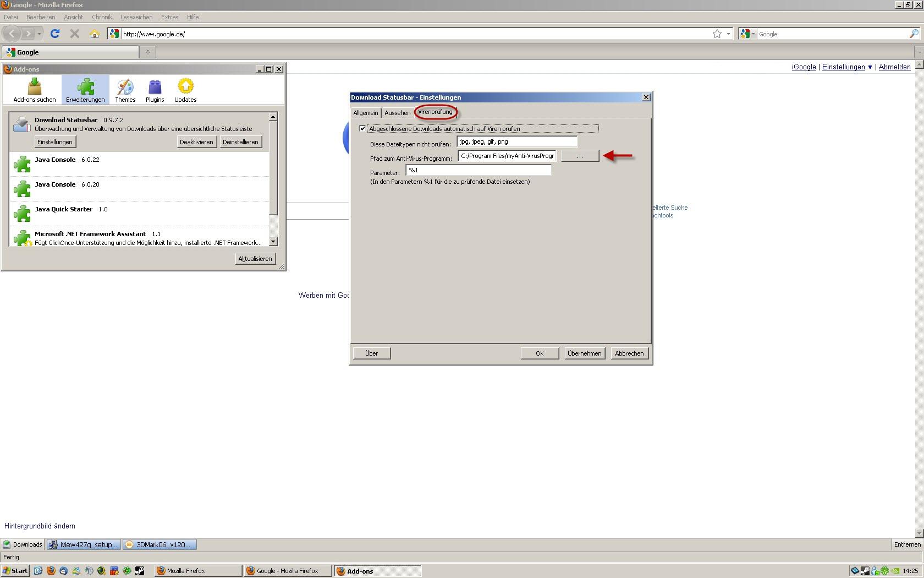
Task: Click the search magnifier icon
Action: coord(914,34)
